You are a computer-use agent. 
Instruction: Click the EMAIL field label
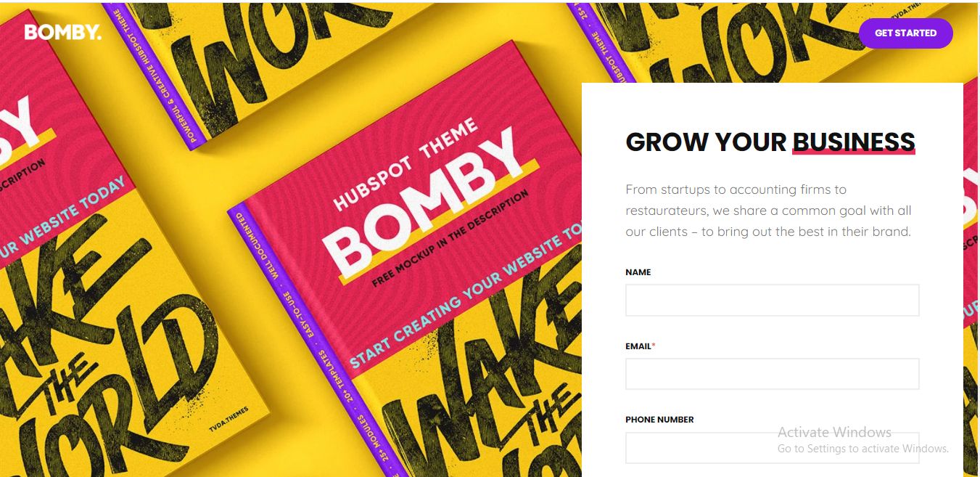coord(638,346)
